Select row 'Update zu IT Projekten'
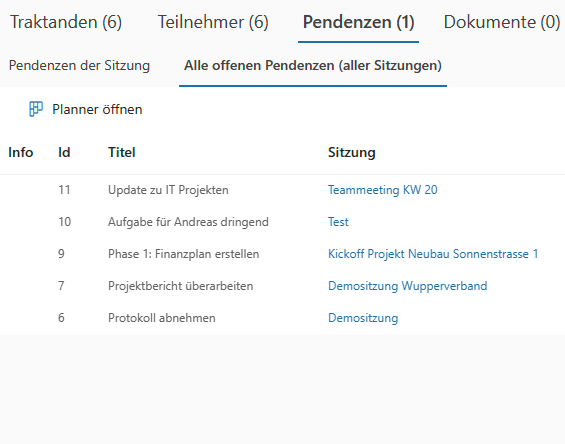565x444 pixels. coord(282,190)
